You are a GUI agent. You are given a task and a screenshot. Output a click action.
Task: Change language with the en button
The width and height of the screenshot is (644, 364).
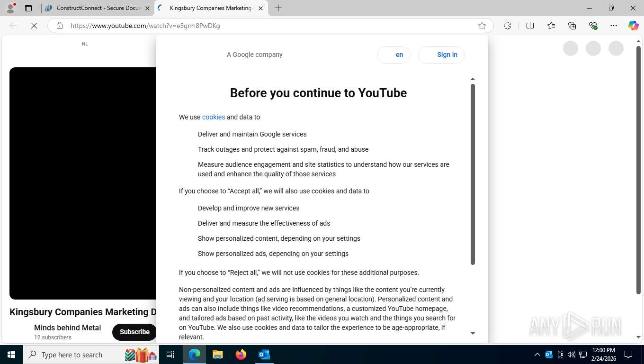click(x=394, y=55)
